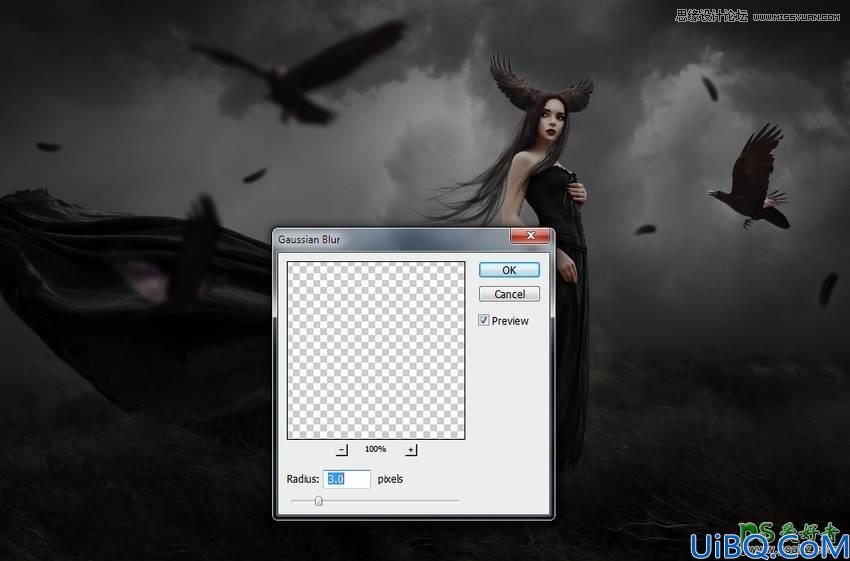Click the Radius value input field
850x561 pixels.
tap(347, 479)
